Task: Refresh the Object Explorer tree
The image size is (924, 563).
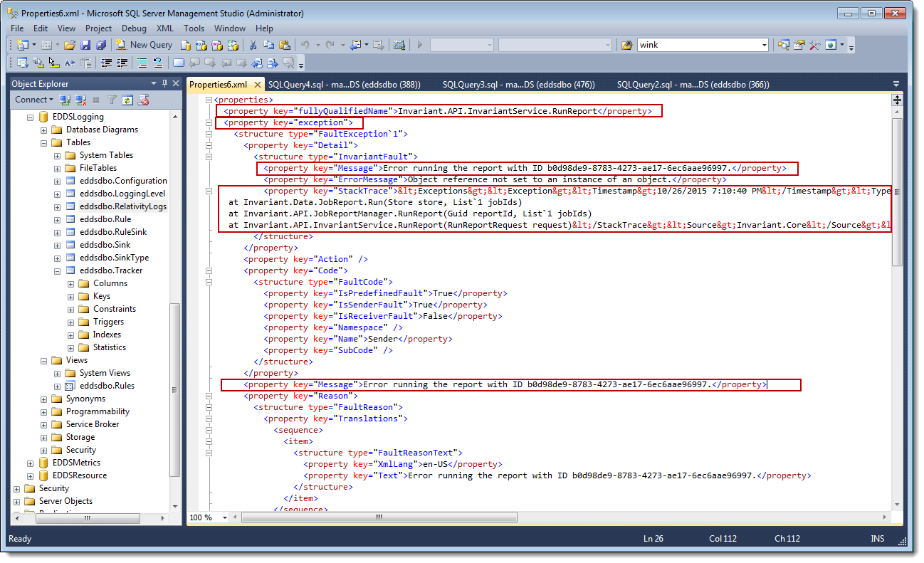Action: click(127, 100)
